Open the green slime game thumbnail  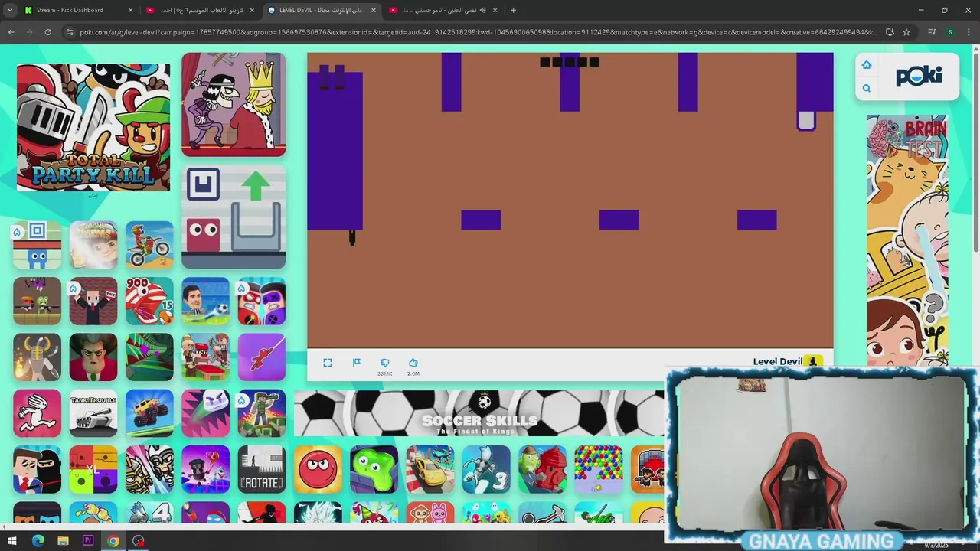tap(374, 469)
